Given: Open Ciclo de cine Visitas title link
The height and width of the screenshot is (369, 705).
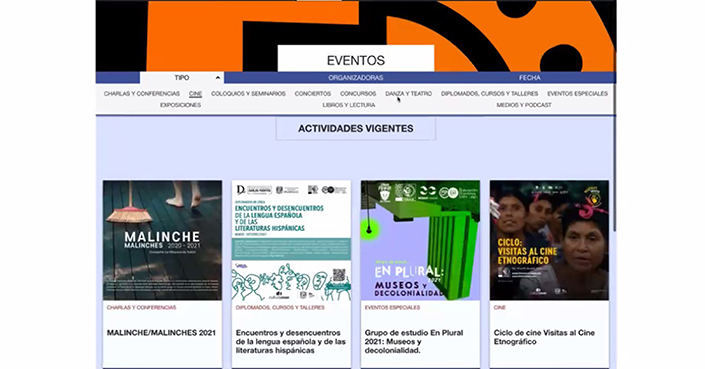Looking at the screenshot, I should click(544, 337).
